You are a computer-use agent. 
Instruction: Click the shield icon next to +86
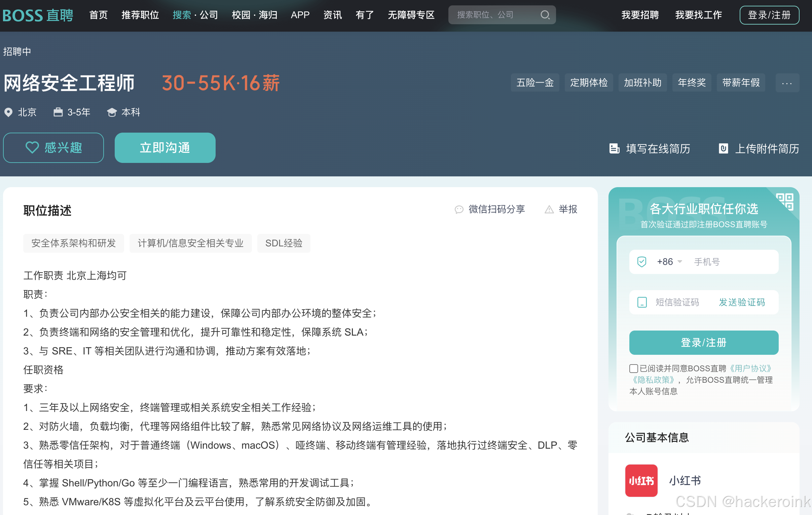tap(642, 262)
